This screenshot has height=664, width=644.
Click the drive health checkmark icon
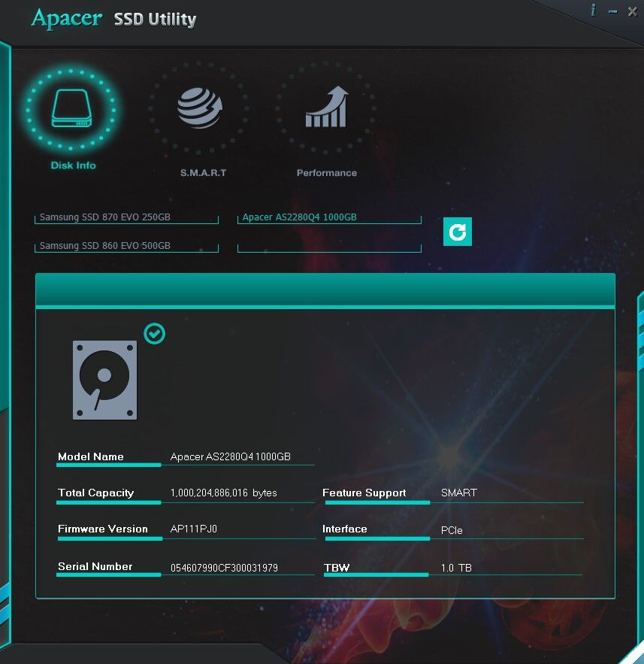pos(155,333)
